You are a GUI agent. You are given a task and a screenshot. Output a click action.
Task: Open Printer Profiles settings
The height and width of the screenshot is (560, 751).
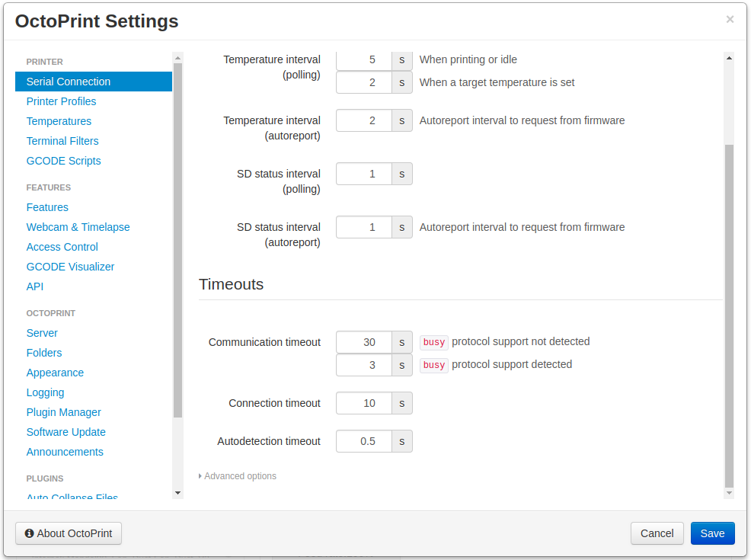[61, 101]
